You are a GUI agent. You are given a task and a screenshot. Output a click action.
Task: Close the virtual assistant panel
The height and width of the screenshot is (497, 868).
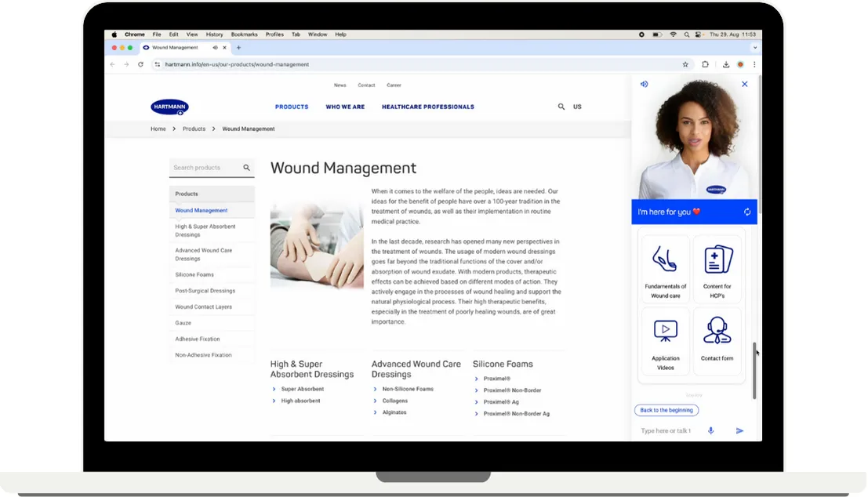pyautogui.click(x=744, y=84)
